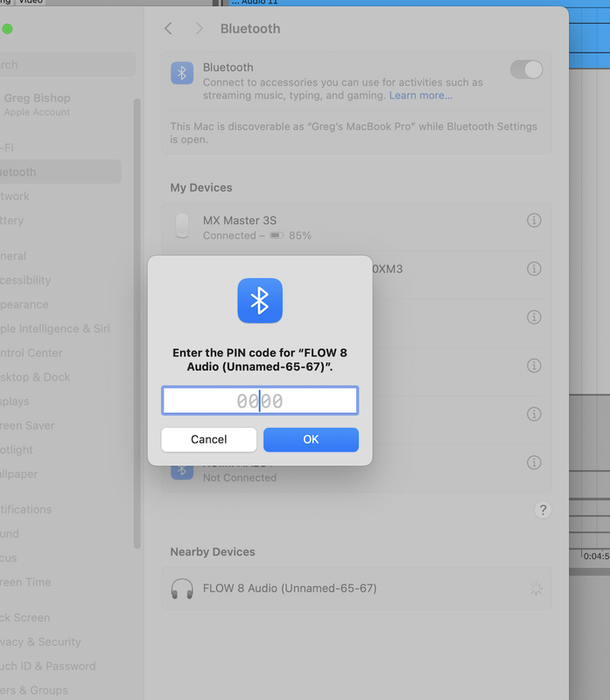
Task: Open the Bluetooth help question mark
Action: 543,510
